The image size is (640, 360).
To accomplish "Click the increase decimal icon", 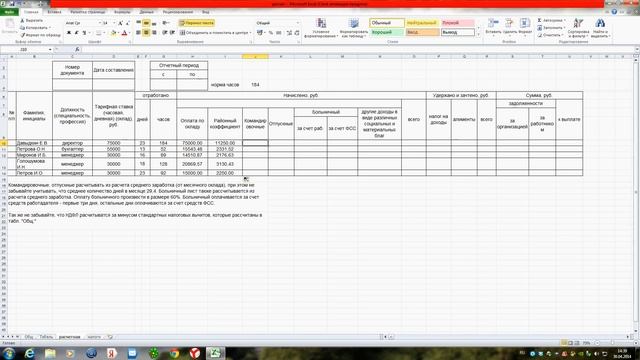I will pyautogui.click(x=289, y=33).
